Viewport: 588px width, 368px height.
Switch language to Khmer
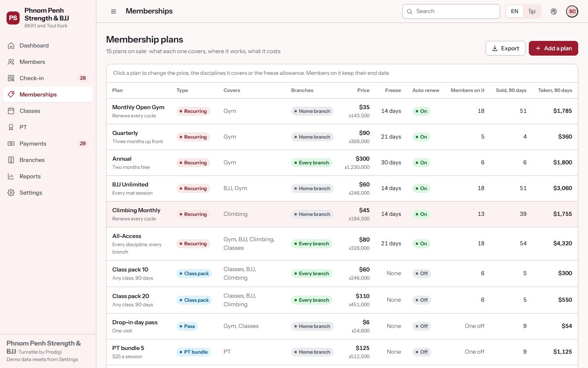pos(532,11)
